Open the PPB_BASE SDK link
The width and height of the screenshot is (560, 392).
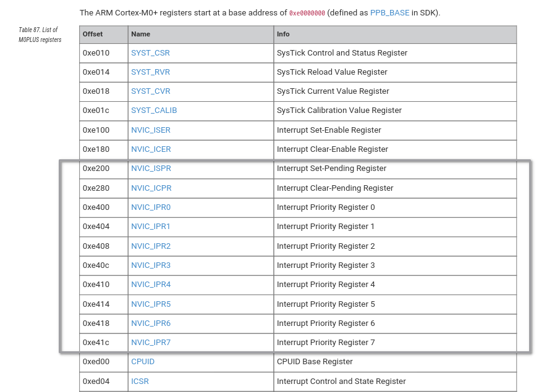click(389, 12)
